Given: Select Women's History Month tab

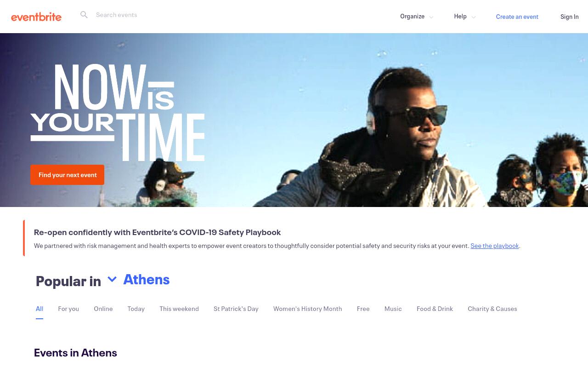Looking at the screenshot, I should [x=308, y=309].
